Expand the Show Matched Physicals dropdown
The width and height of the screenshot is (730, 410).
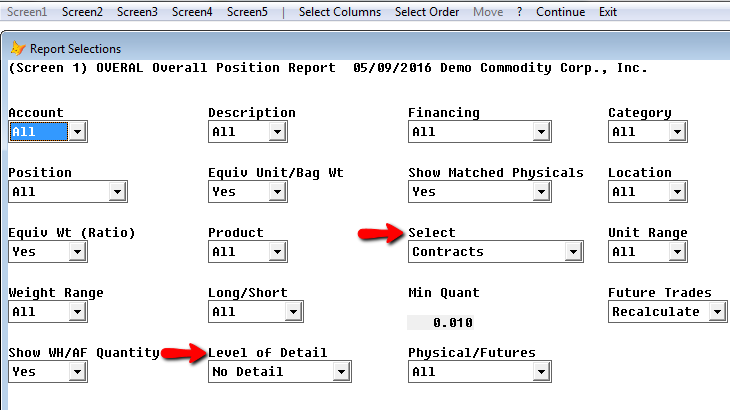541,192
